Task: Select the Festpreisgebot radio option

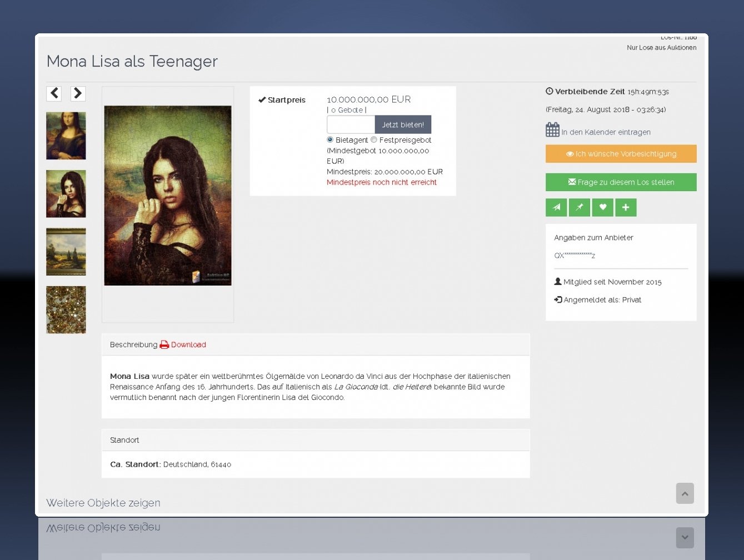Action: [x=374, y=139]
